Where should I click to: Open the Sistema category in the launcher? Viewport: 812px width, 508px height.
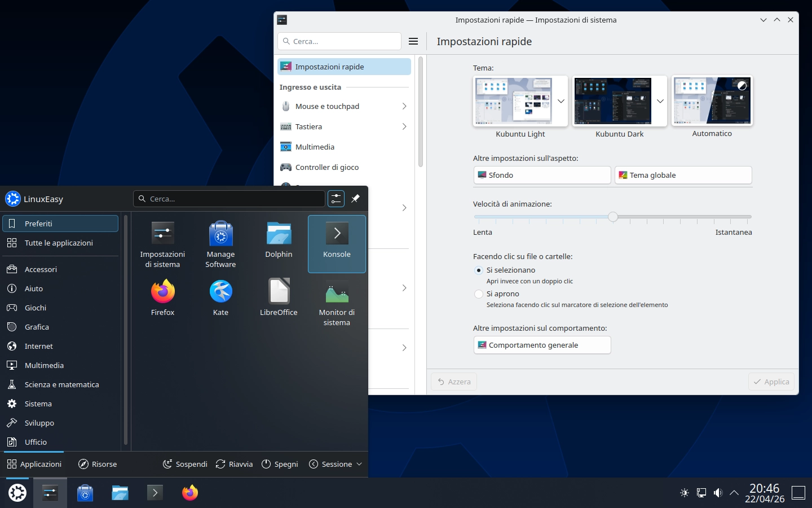pyautogui.click(x=38, y=404)
